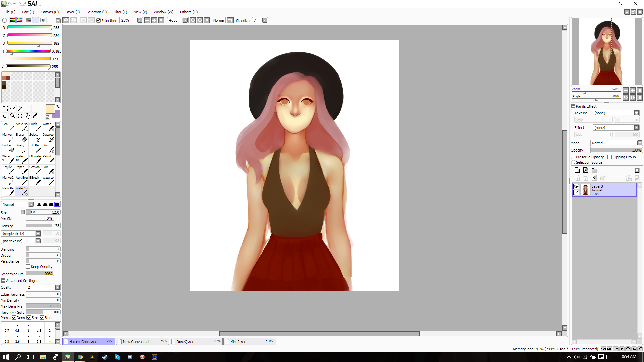This screenshot has width=644, height=362.
Task: Choose the AirBrush tool
Action: tap(21, 127)
